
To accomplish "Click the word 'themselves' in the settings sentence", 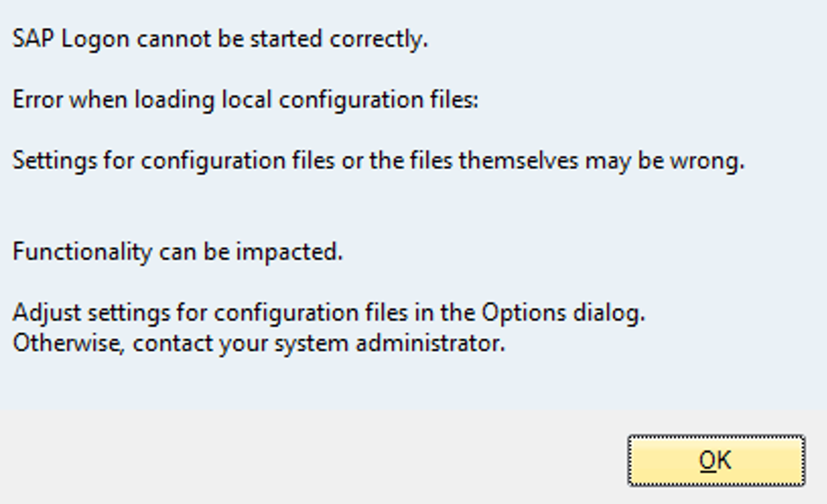I will [518, 160].
